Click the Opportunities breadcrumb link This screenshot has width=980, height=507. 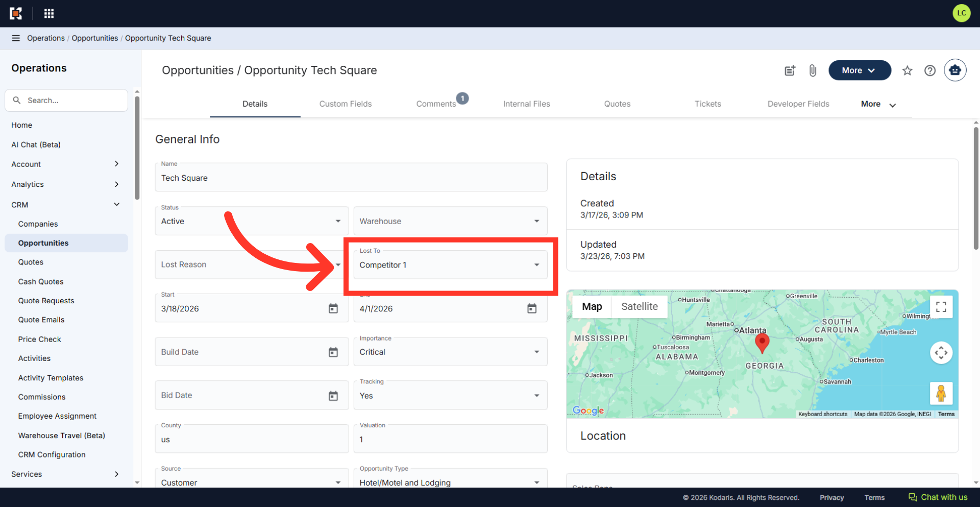point(95,38)
